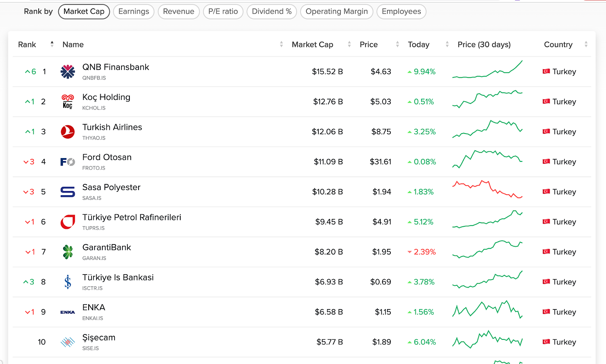Click Turkish Airlines 30-day price chart
Viewport: 606px width, 364px height.
[487, 129]
